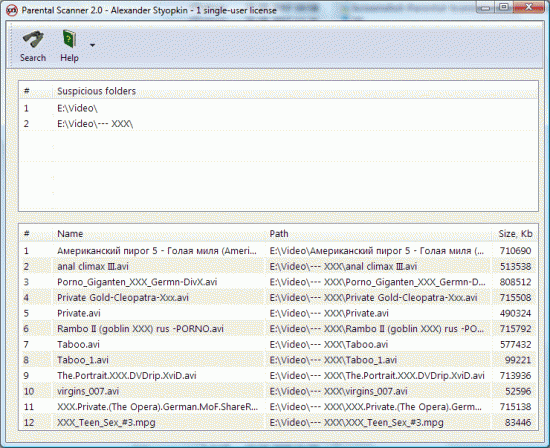Image resolution: width=550 pixels, height=448 pixels.
Task: Click the path ending in virgins_007.avi
Action: [x=338, y=391]
